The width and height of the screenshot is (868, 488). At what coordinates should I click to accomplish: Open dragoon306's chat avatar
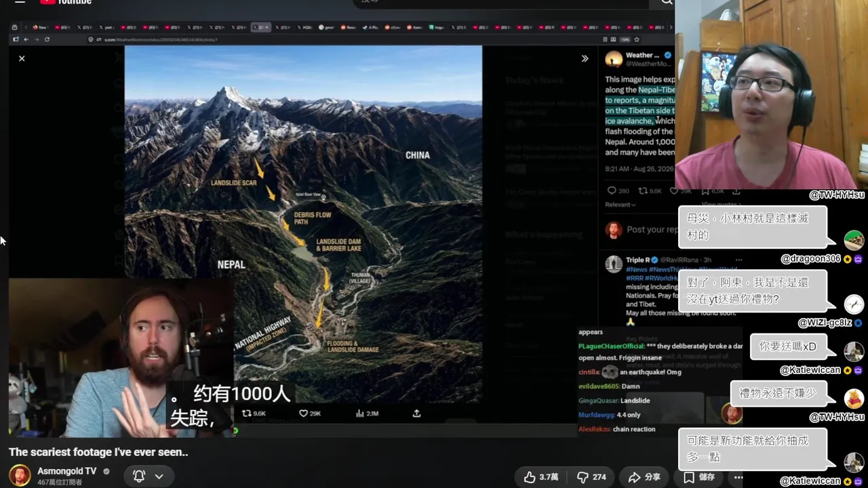click(x=854, y=241)
